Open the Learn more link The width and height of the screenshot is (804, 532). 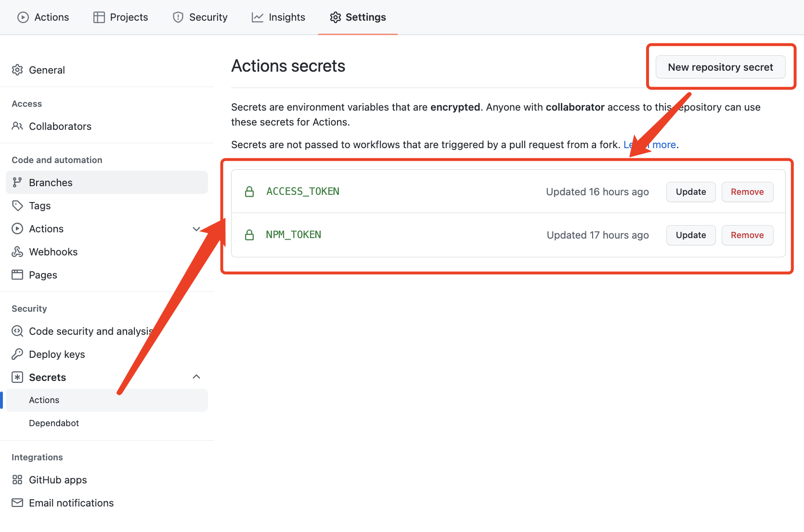tap(650, 144)
